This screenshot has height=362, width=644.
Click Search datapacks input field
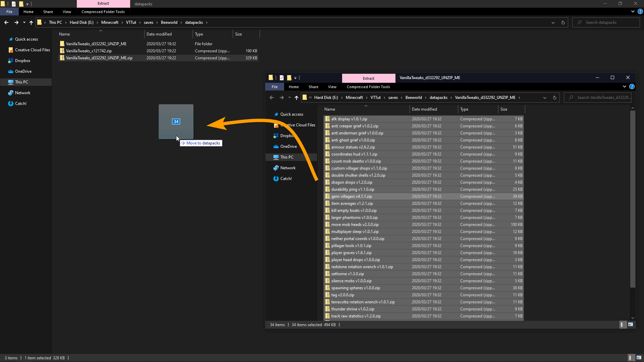606,22
